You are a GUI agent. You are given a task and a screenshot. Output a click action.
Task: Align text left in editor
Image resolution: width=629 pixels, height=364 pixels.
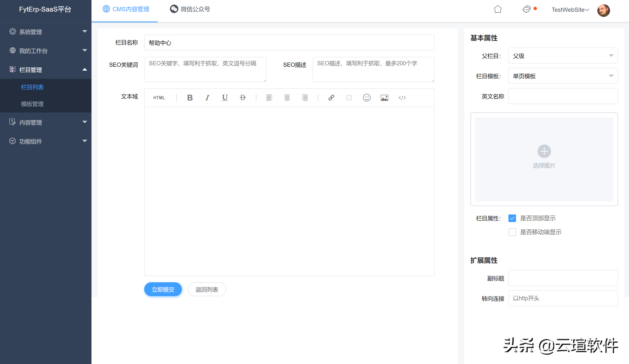point(269,98)
